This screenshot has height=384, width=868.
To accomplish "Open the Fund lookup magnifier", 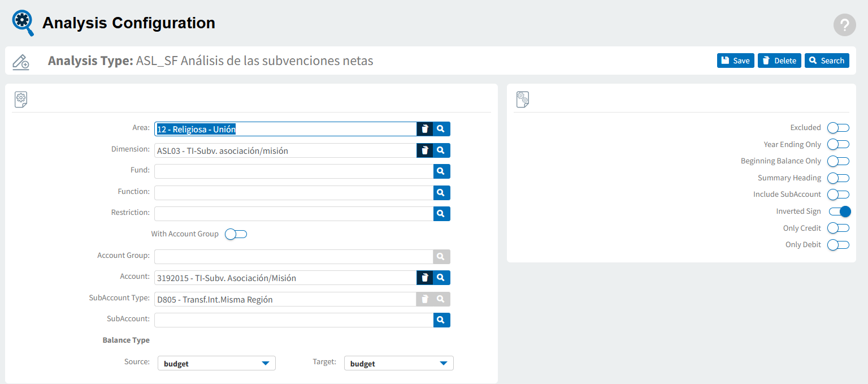I will point(441,171).
